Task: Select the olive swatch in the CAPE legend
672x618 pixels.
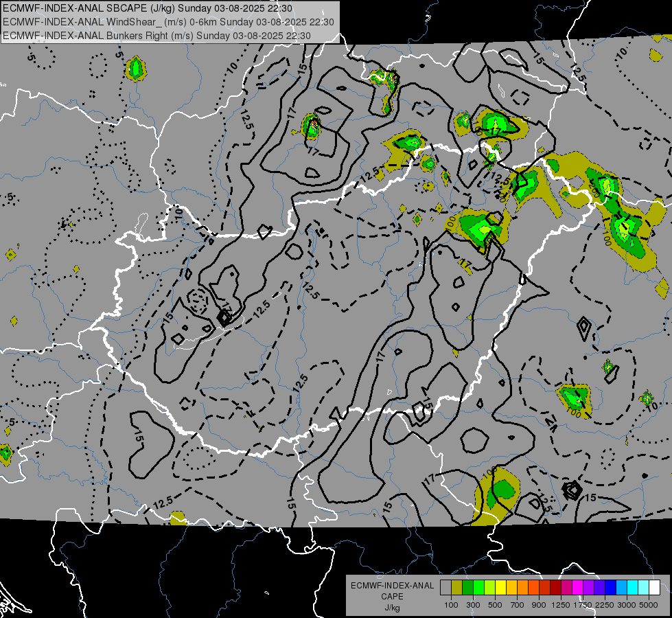Action: point(456,588)
